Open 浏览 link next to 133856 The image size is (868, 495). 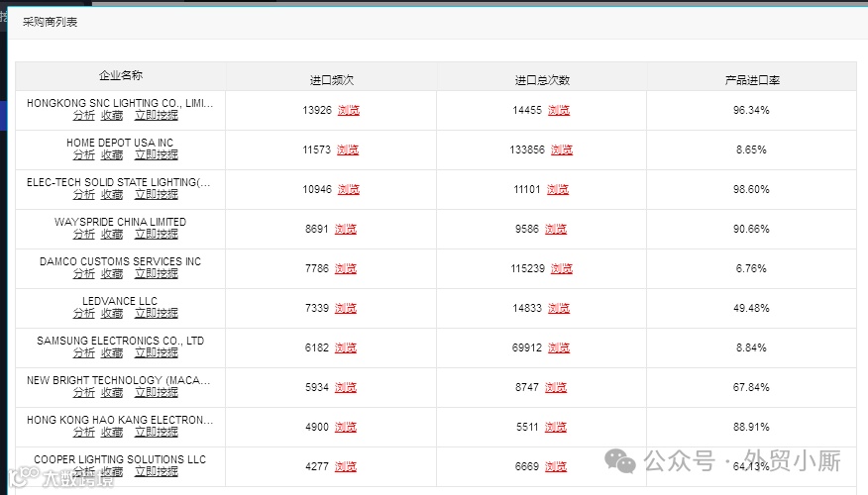(561, 149)
